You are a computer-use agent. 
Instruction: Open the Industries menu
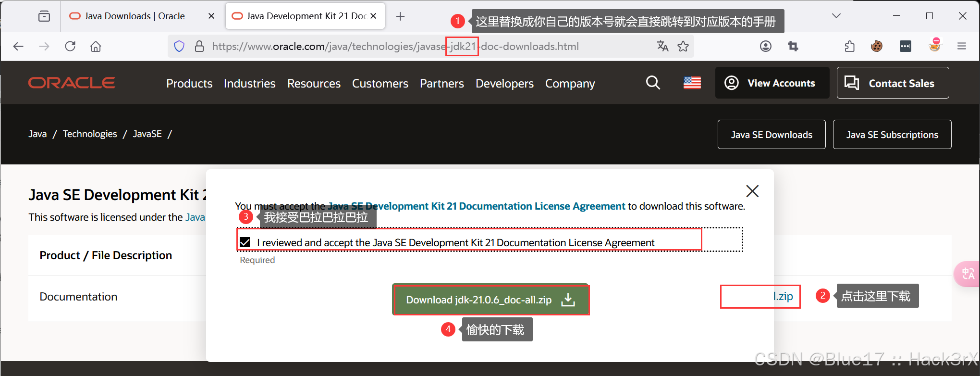click(x=250, y=83)
